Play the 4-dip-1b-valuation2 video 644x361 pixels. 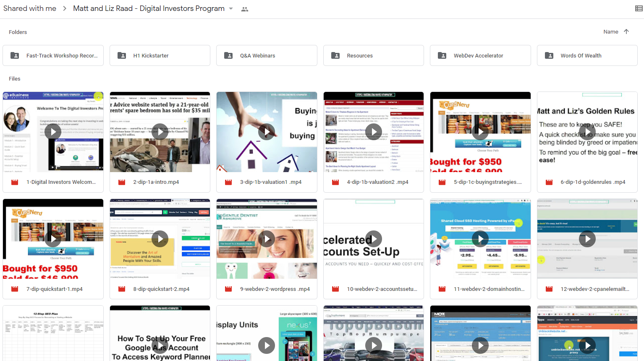(374, 132)
